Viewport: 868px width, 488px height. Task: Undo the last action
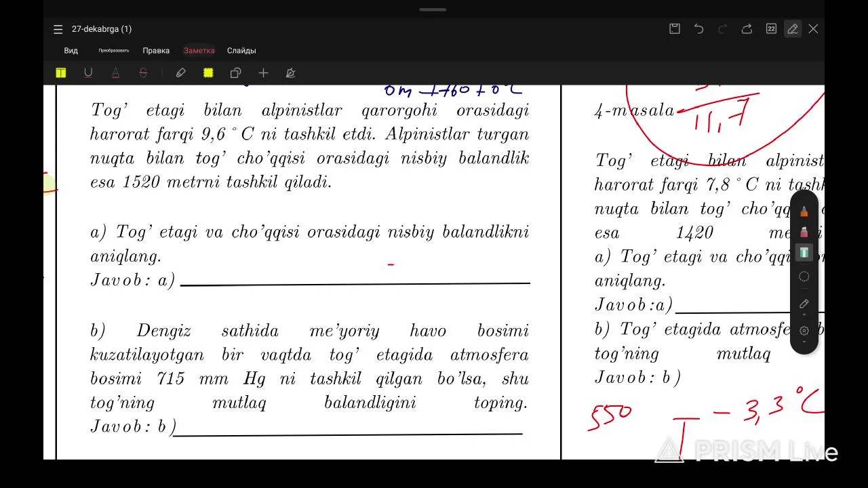point(698,28)
